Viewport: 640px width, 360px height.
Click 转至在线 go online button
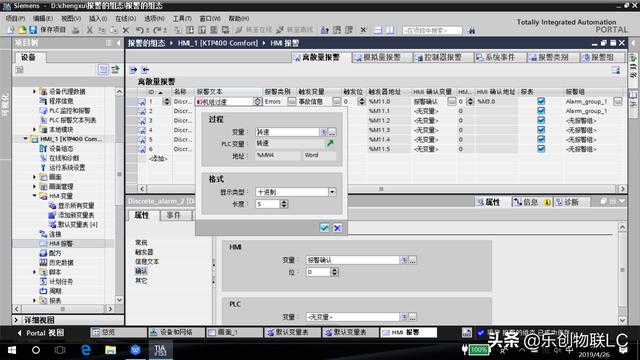click(x=254, y=30)
